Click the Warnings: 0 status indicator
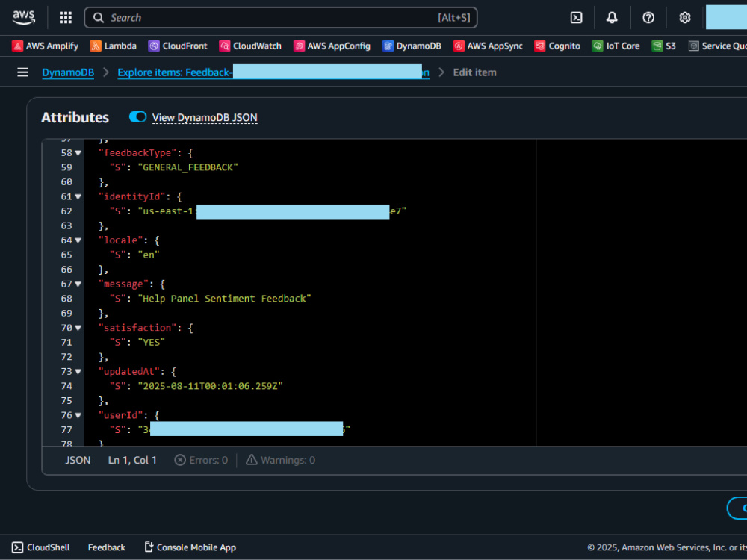Viewport: 747px width, 560px height. pos(280,460)
